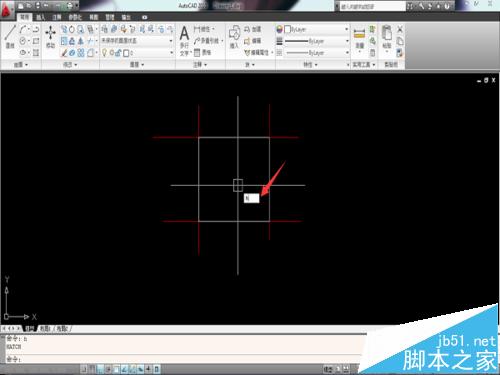
Task: Click the New file icon in quick access toolbar
Action: point(21,6)
